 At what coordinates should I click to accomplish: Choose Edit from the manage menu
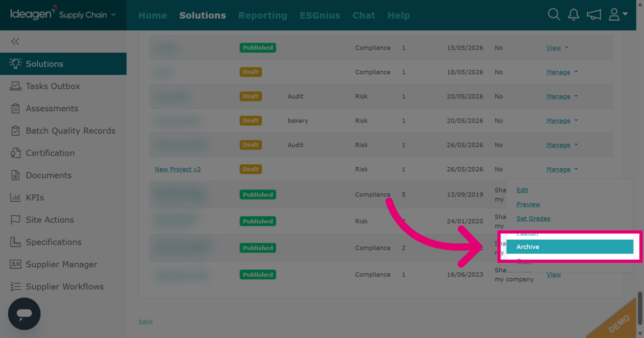[x=522, y=190]
